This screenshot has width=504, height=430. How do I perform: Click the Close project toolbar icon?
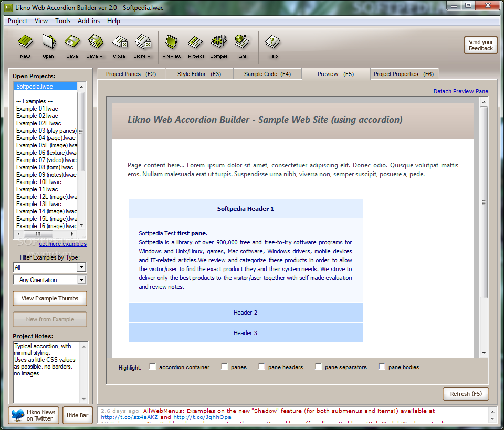click(119, 41)
